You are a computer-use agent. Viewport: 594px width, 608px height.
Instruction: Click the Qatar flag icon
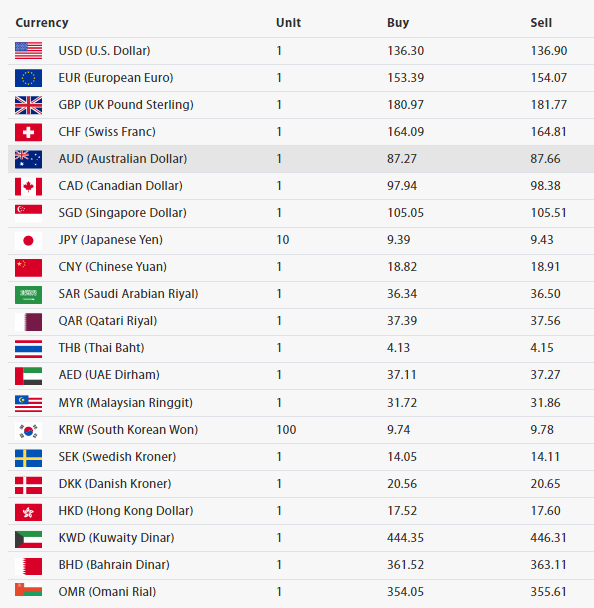[x=28, y=322]
